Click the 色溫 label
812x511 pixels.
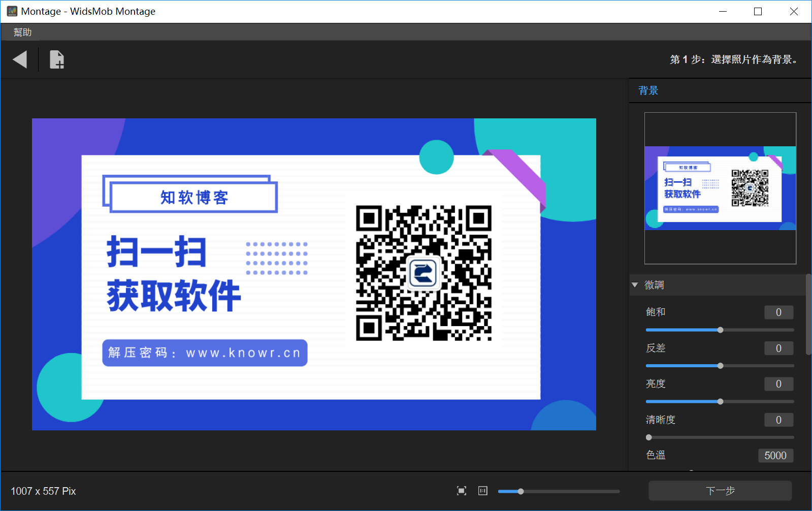pos(656,455)
